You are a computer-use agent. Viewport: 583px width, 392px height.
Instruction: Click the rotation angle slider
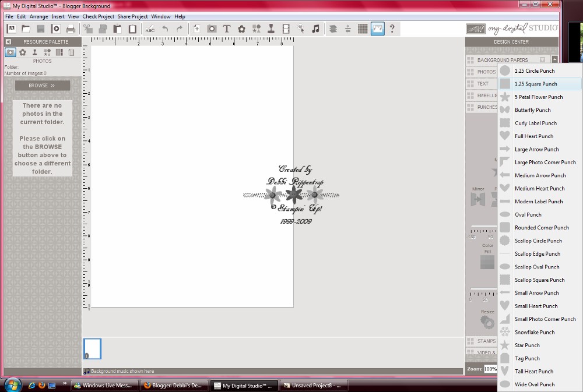[x=483, y=227]
